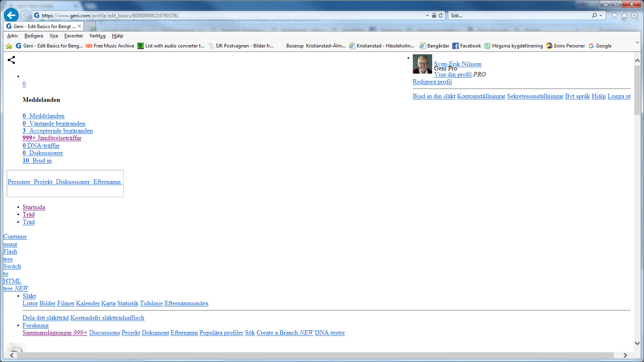Open the Favoriter menu

[x=73, y=36]
